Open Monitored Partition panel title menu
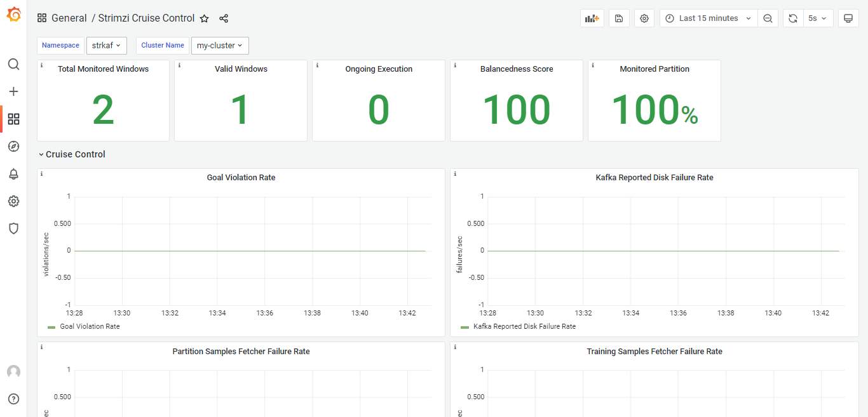The image size is (868, 417). pyautogui.click(x=654, y=69)
